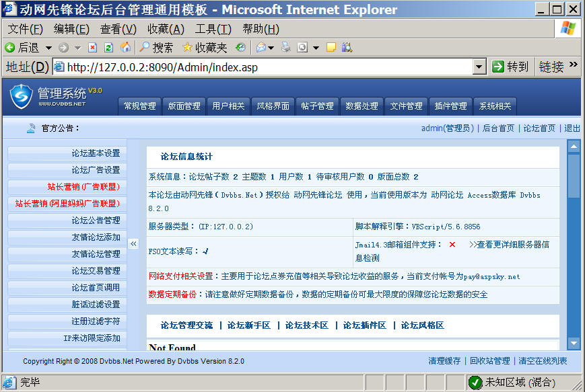Viewport: 585px width, 392px height.
Task: Refresh the page with the Refresh icon
Action: pos(108,47)
